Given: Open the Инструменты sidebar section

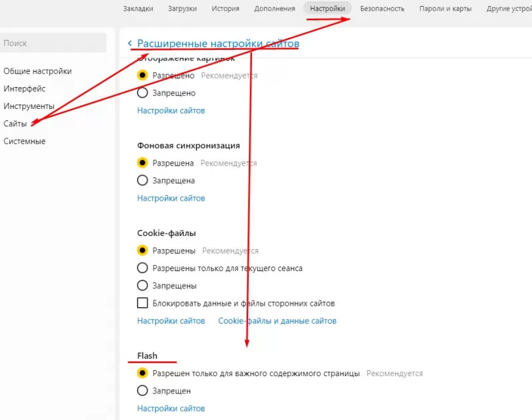Looking at the screenshot, I should coord(29,106).
